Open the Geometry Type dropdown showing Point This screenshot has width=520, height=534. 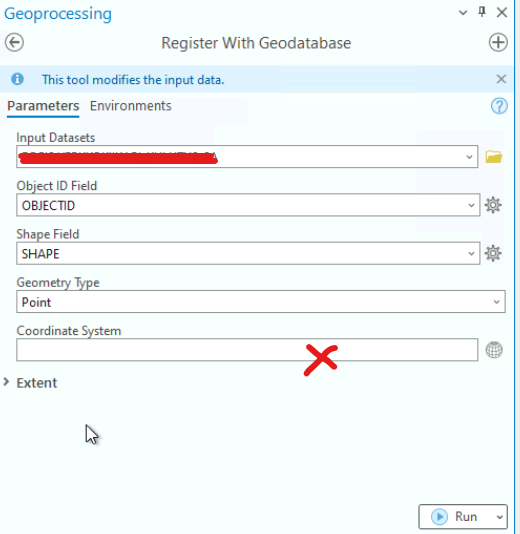tap(261, 302)
